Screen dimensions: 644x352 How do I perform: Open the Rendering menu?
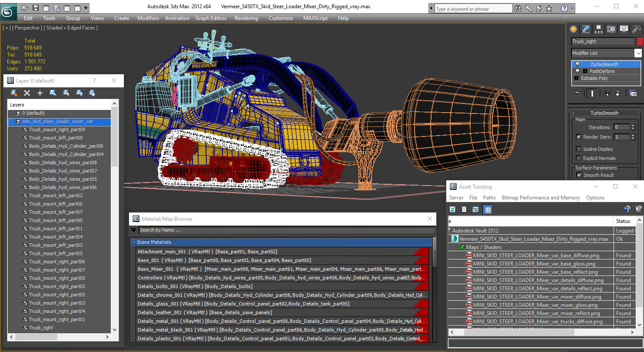246,18
